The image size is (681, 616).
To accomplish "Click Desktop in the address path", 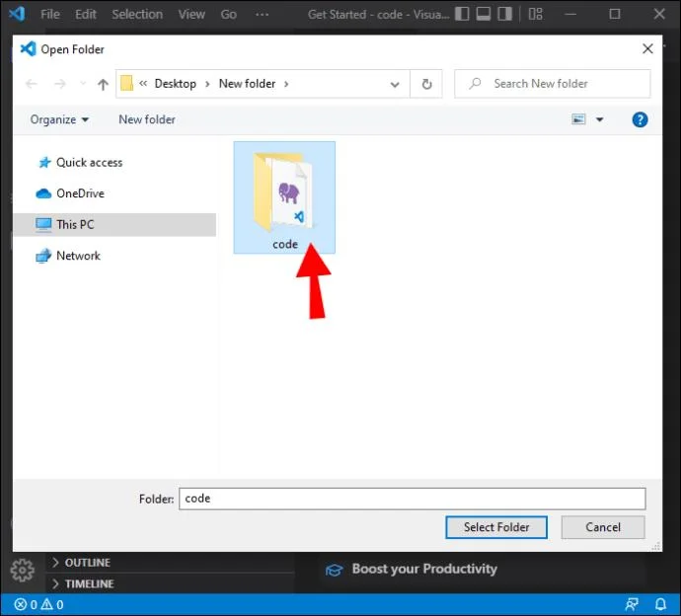I will tap(176, 83).
